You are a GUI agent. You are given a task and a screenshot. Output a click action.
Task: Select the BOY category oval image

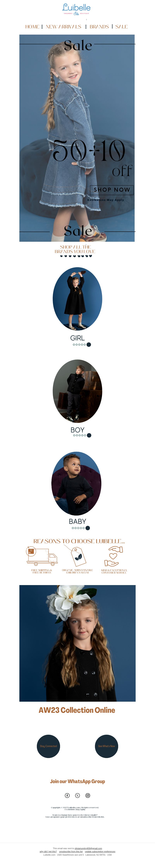tap(77, 391)
